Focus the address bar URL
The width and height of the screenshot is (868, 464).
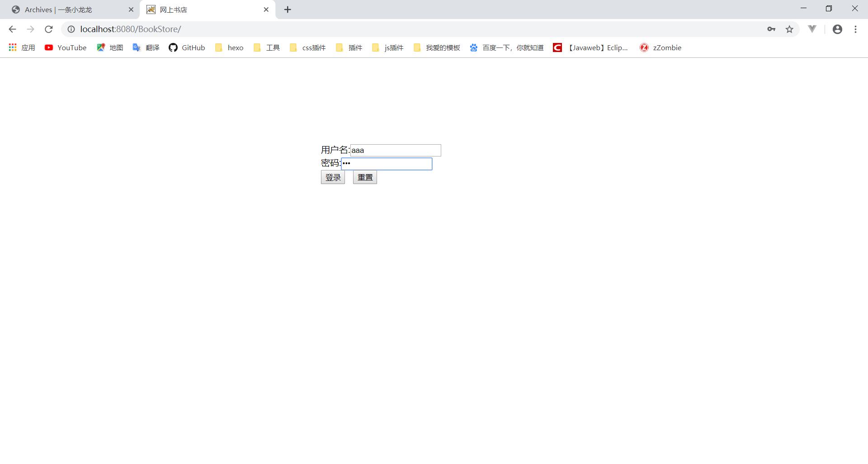click(131, 29)
